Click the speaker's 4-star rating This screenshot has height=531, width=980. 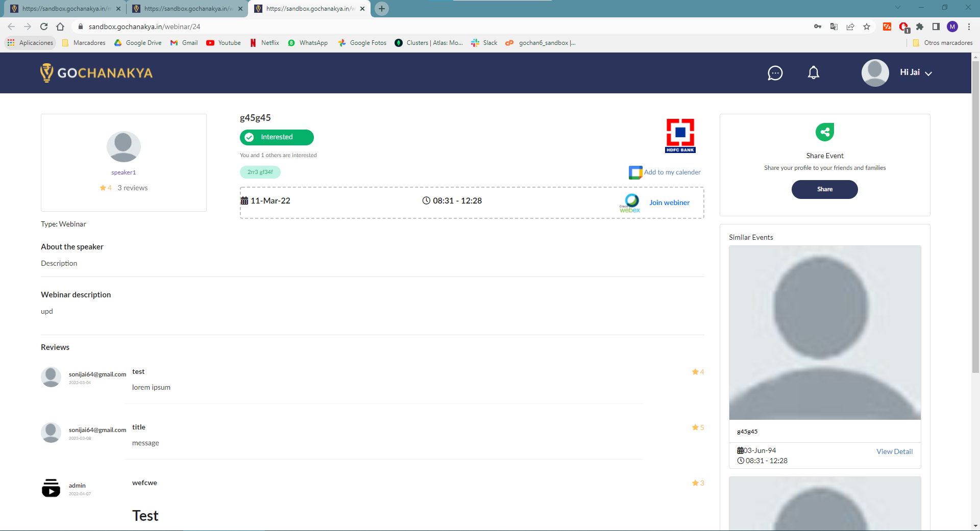106,188
